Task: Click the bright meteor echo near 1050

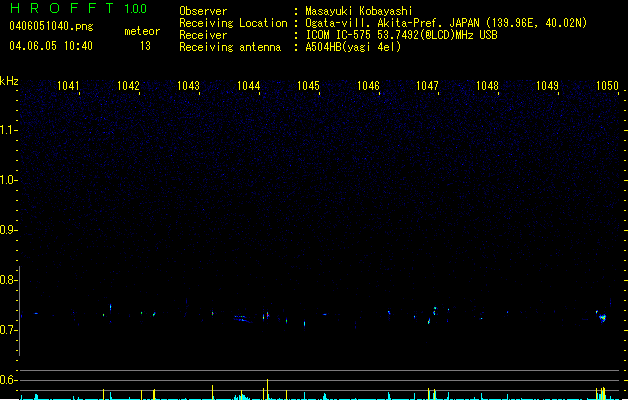Action: coord(602,317)
